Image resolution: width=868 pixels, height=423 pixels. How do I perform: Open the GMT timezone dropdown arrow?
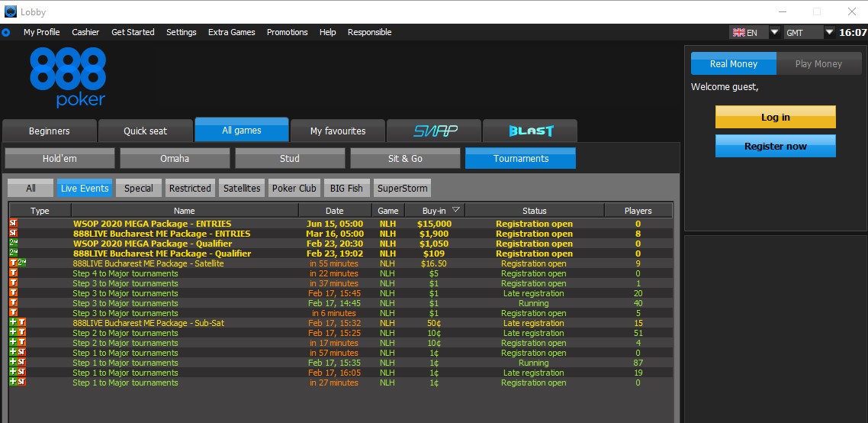829,32
